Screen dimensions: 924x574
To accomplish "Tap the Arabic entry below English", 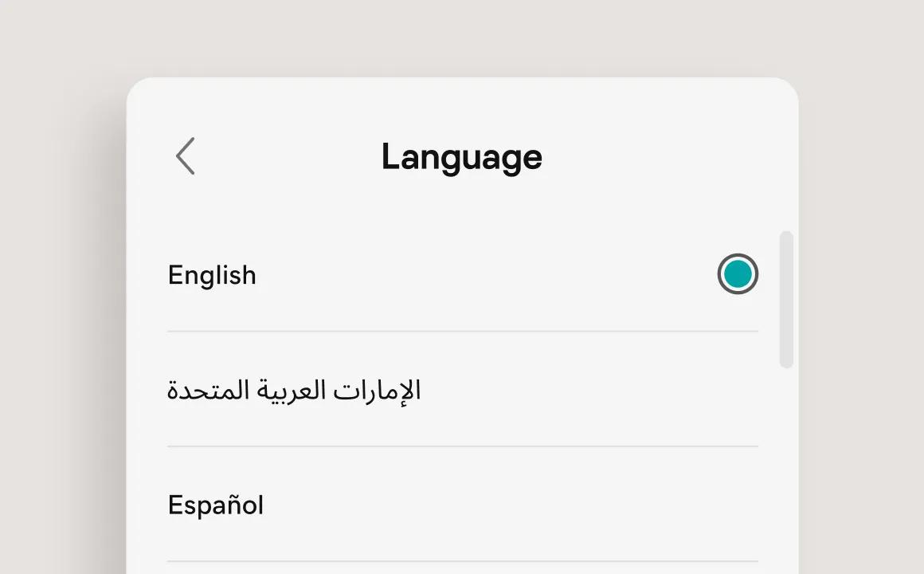I will click(x=295, y=390).
